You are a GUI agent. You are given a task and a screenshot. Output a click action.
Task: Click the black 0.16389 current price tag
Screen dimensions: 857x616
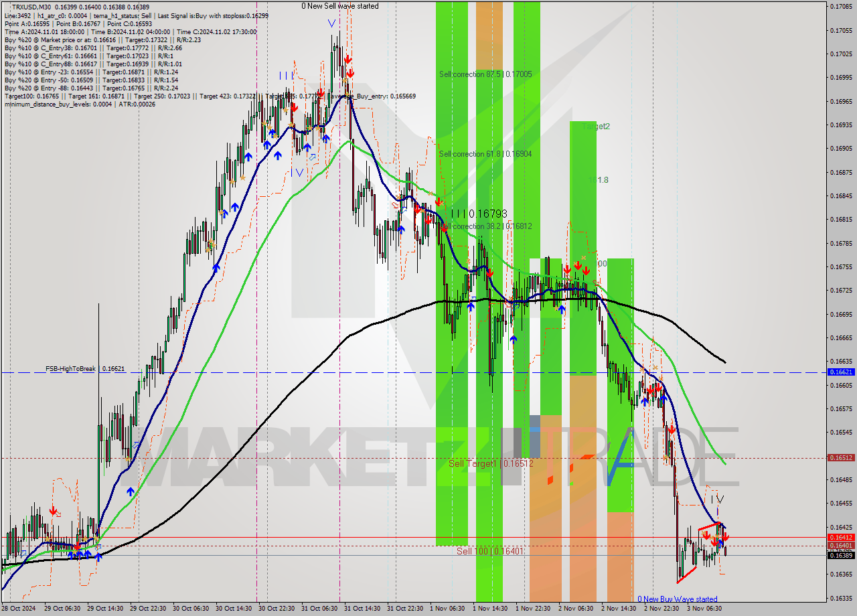[x=842, y=555]
